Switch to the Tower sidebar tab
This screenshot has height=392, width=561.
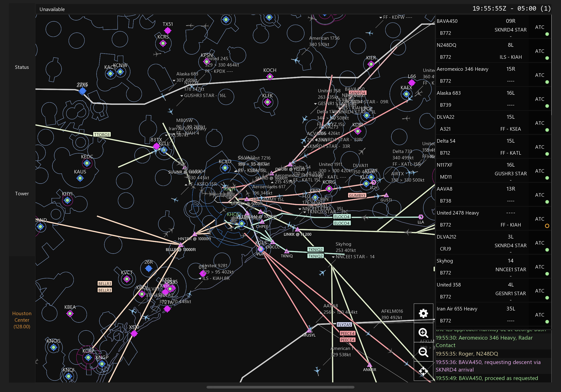coord(22,194)
